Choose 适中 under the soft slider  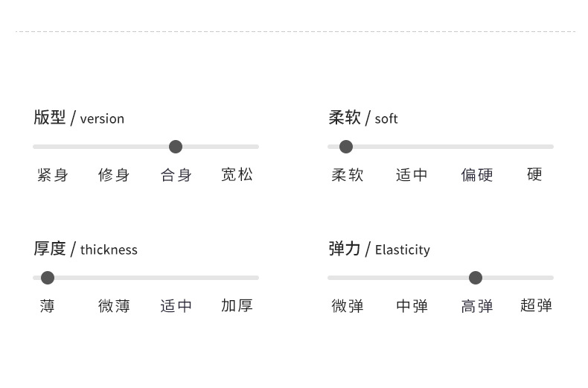point(412,175)
